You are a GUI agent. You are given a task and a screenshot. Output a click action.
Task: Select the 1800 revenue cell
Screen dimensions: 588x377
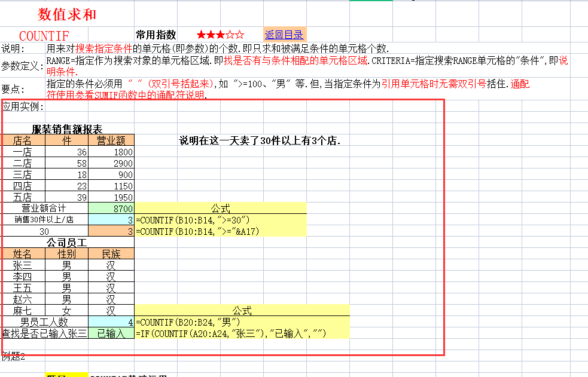(111, 152)
